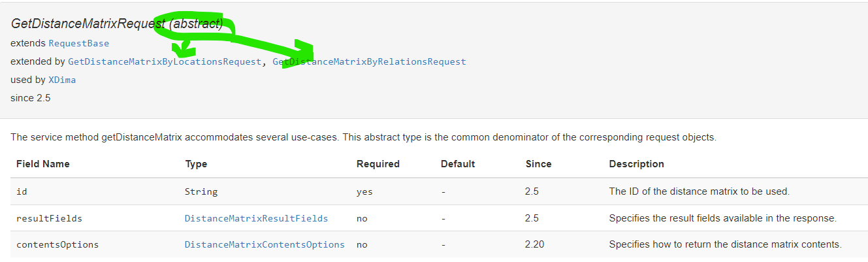Select the Since column header
This screenshot has height=262, width=868.
(538, 164)
